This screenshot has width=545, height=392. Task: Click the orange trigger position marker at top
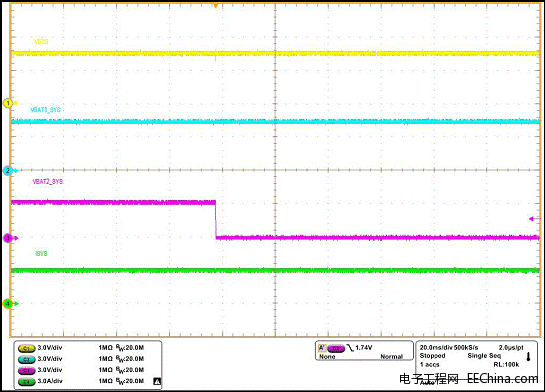coord(216,6)
